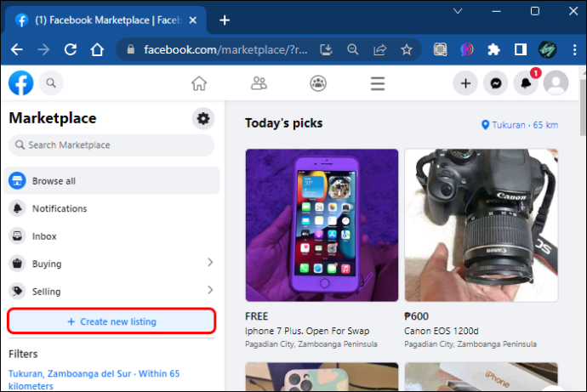Click the colorful swirl extension icon
The width and height of the screenshot is (587, 392).
click(x=467, y=49)
